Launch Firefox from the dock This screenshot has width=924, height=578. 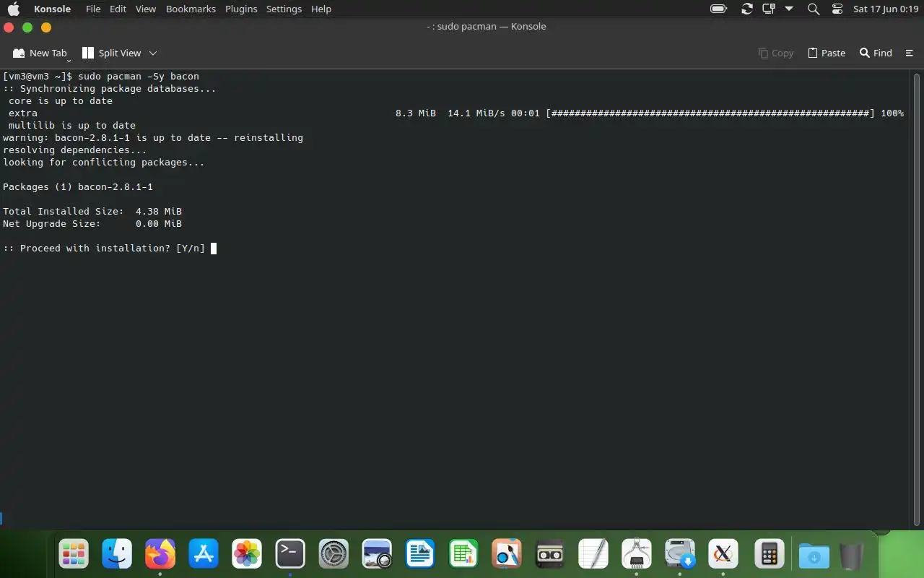click(160, 554)
